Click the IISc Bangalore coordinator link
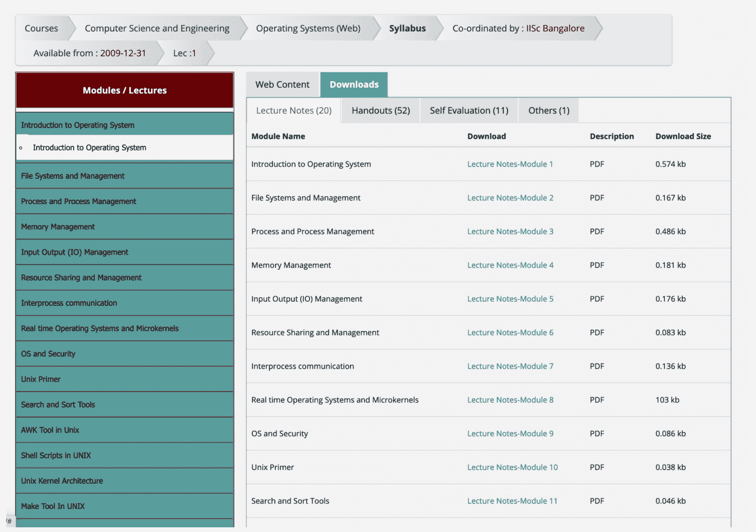This screenshot has height=532, width=756. (555, 28)
